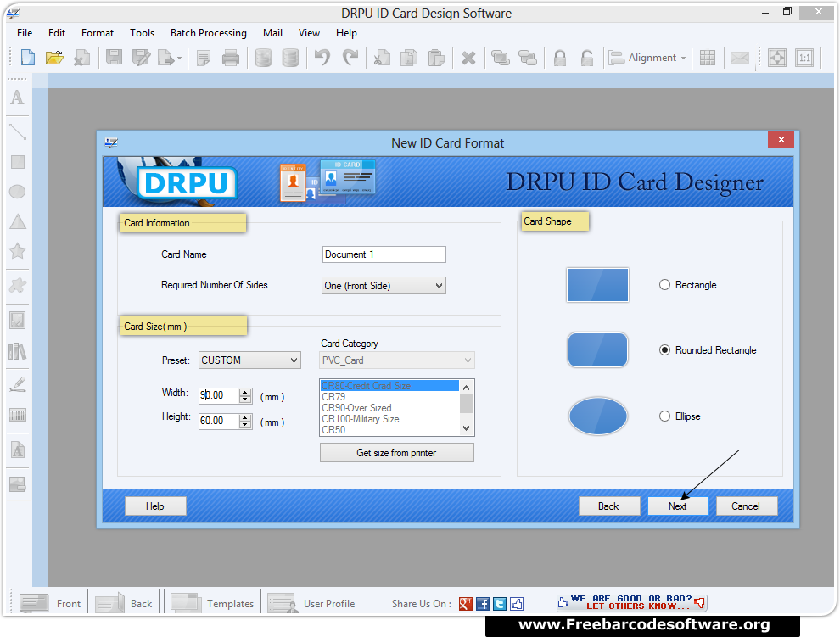Screen dimensions: 840x637
Task: Click the Width value field
Action: 219,395
